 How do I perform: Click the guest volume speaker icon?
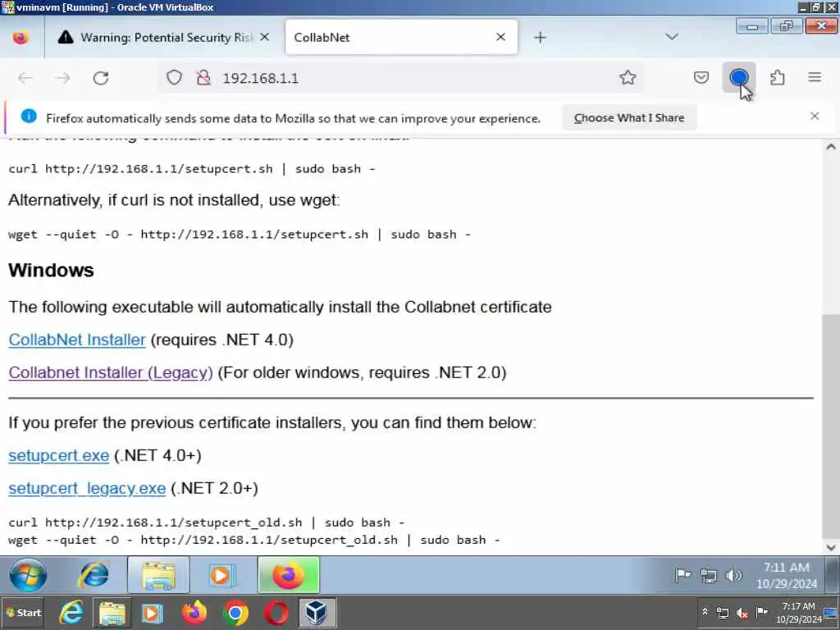[733, 576]
